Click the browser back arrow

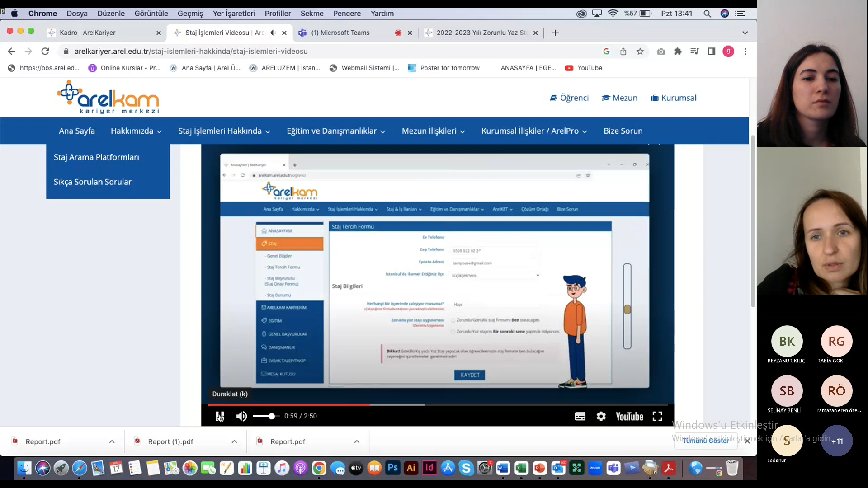12,52
